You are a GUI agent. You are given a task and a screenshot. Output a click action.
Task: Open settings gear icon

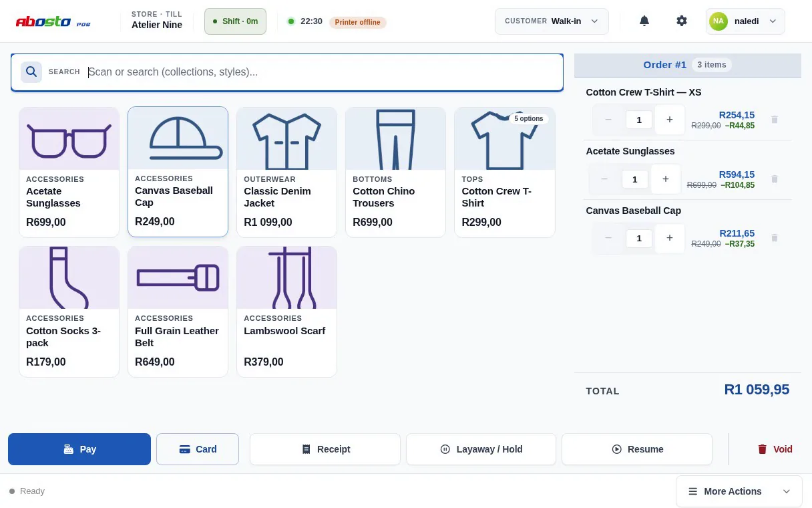682,21
